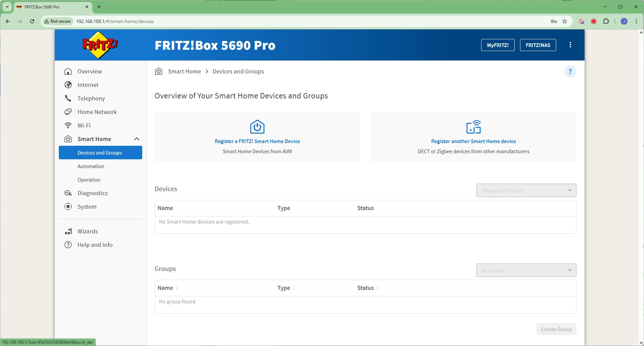Open the All groups dropdown
Viewport: 644px width, 346px height.
click(526, 270)
